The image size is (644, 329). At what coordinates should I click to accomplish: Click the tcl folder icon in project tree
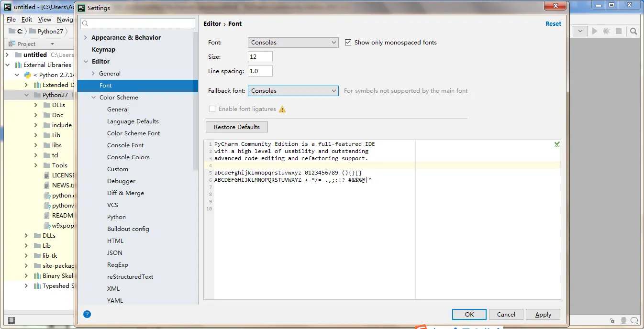(x=47, y=155)
